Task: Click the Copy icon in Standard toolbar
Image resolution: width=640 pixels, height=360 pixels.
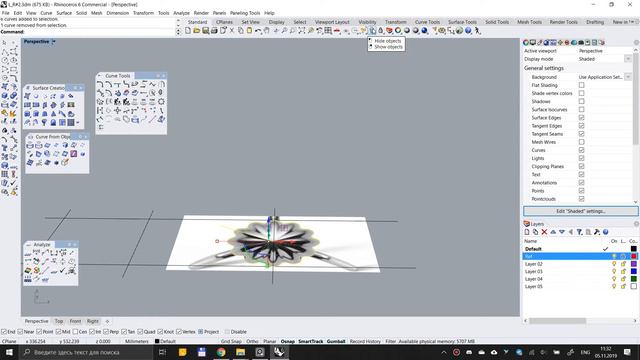Action: coord(240,31)
